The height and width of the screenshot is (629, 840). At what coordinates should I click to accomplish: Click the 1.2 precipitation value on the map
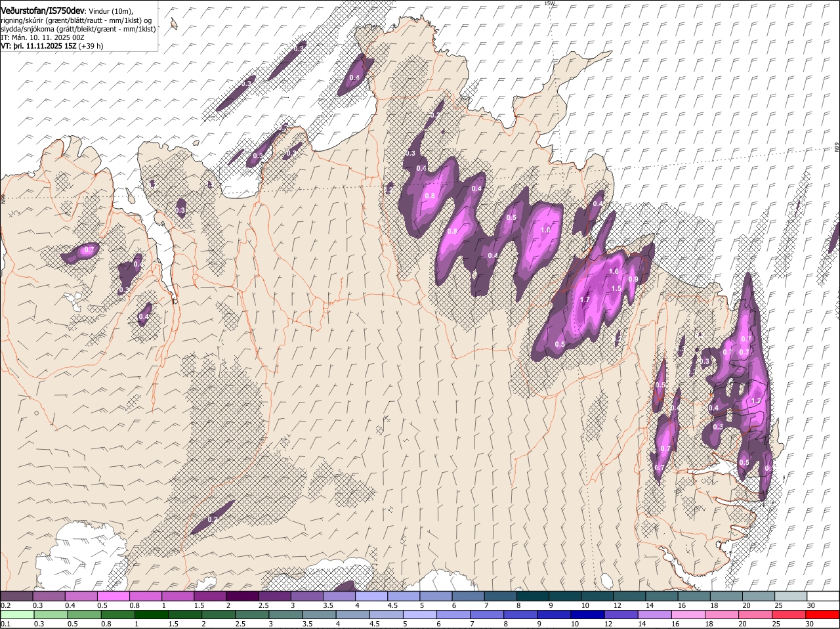[755, 401]
